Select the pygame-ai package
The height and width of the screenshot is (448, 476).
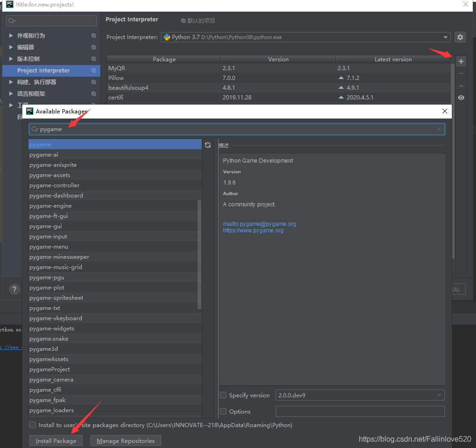click(115, 154)
